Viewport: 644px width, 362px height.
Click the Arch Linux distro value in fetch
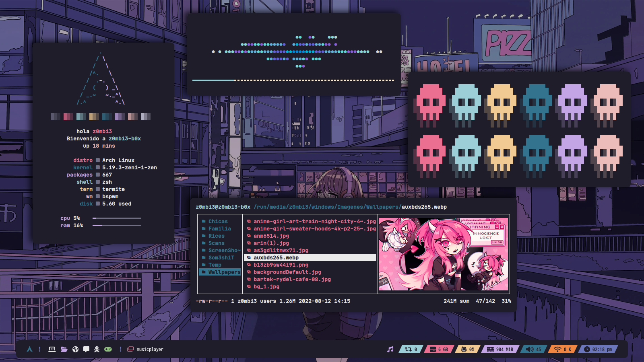coord(118,160)
